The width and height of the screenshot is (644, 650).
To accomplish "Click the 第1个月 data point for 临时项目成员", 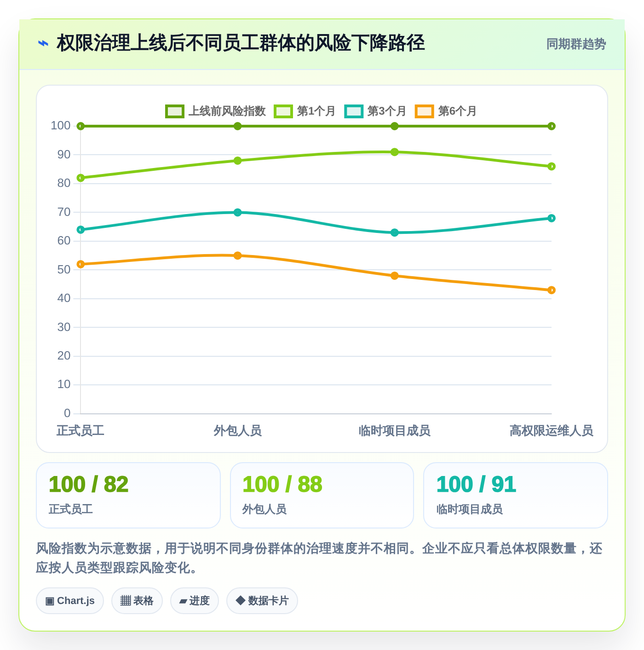I will coord(395,152).
